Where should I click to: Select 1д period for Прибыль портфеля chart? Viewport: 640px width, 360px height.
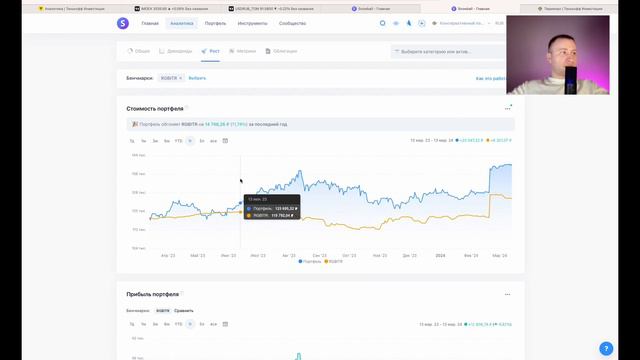(132, 324)
